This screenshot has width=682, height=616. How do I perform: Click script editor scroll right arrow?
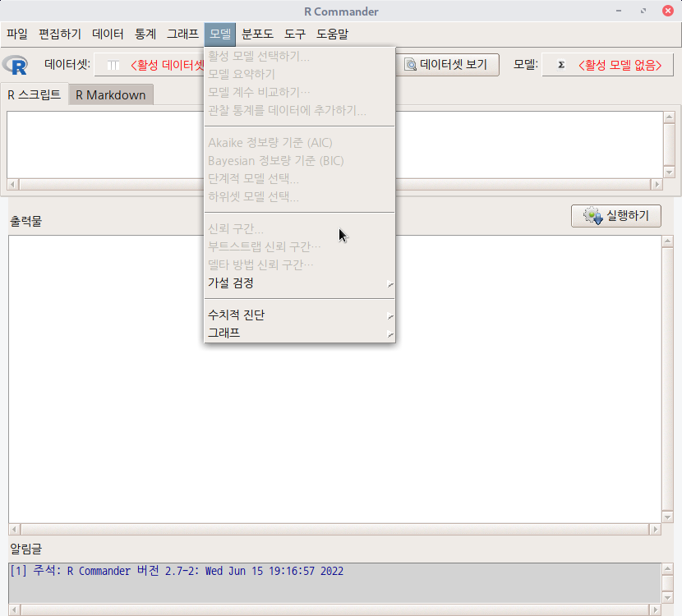click(657, 184)
